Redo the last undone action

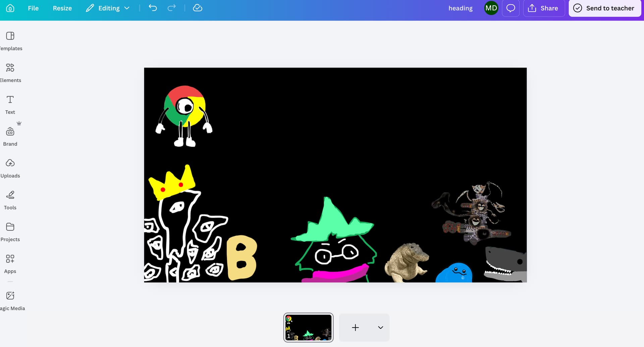tap(171, 8)
